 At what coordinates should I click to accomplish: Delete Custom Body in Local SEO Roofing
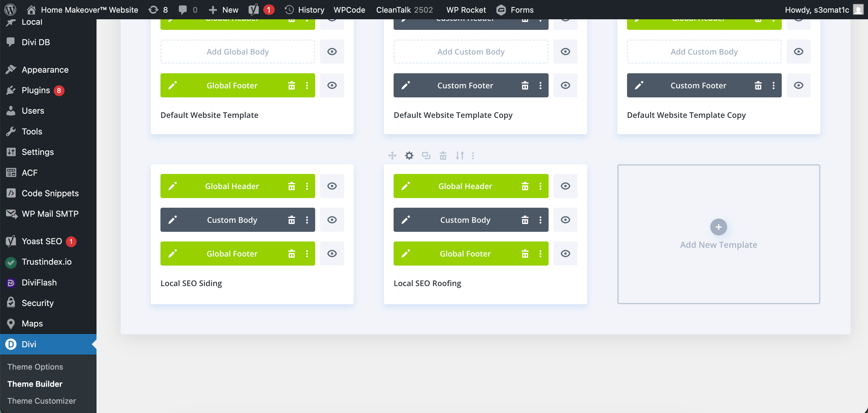pos(525,220)
